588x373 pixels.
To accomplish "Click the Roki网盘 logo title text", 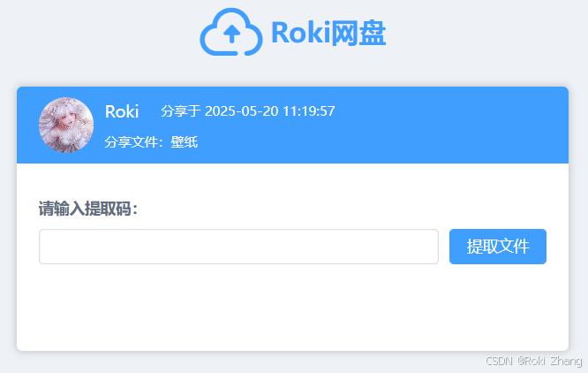I will pyautogui.click(x=328, y=33).
